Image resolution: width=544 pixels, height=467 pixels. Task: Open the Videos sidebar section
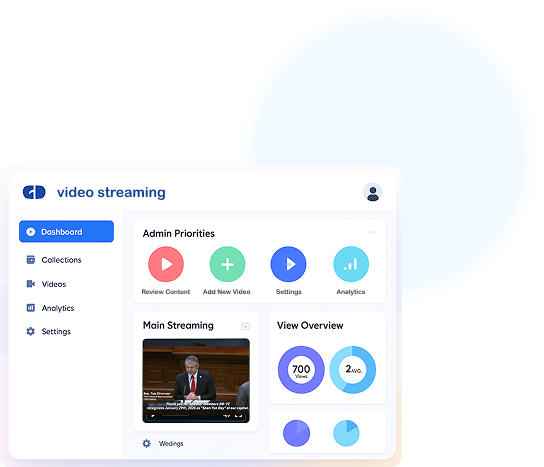(46, 284)
